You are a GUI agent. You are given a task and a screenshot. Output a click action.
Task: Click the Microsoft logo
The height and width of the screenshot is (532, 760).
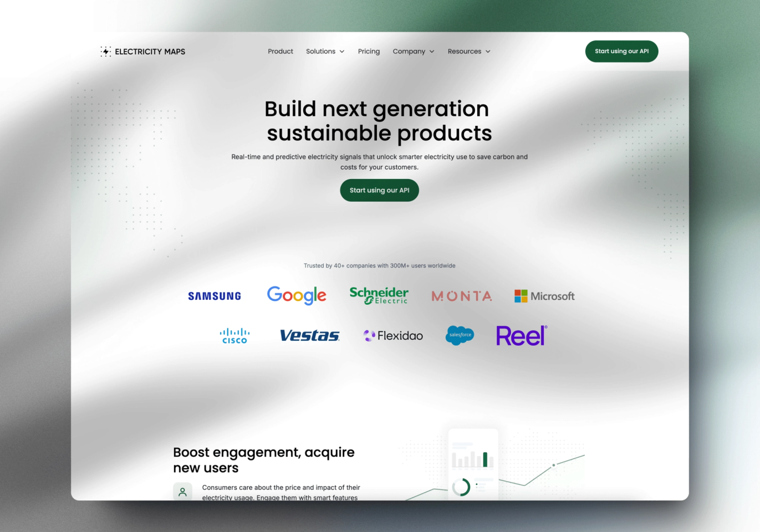[x=544, y=296]
